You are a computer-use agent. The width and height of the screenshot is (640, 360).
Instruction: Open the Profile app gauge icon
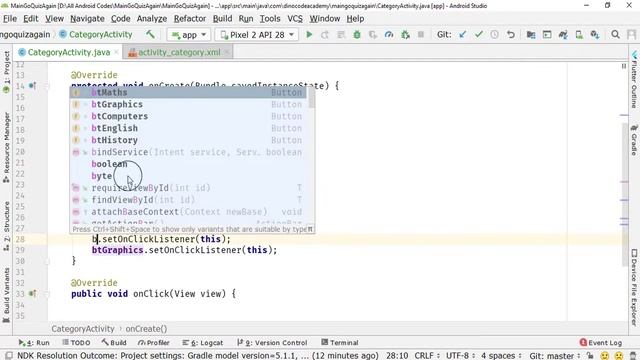point(389,35)
